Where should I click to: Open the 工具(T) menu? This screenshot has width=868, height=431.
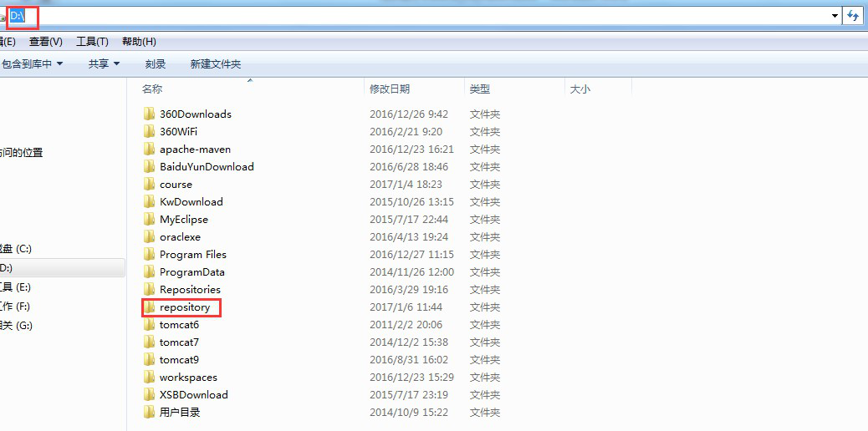(92, 42)
